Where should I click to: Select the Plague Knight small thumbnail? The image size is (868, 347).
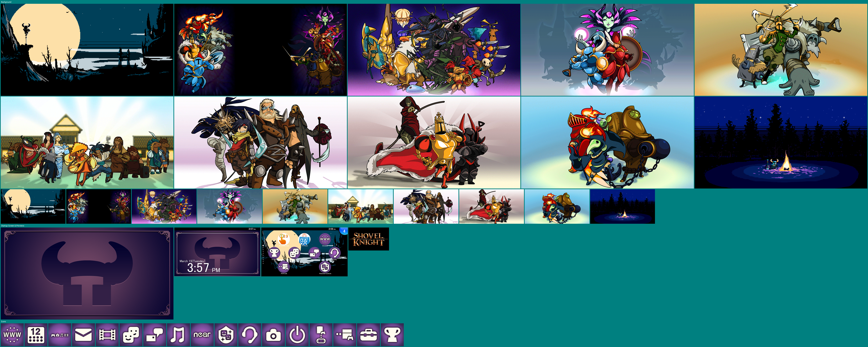(557, 206)
